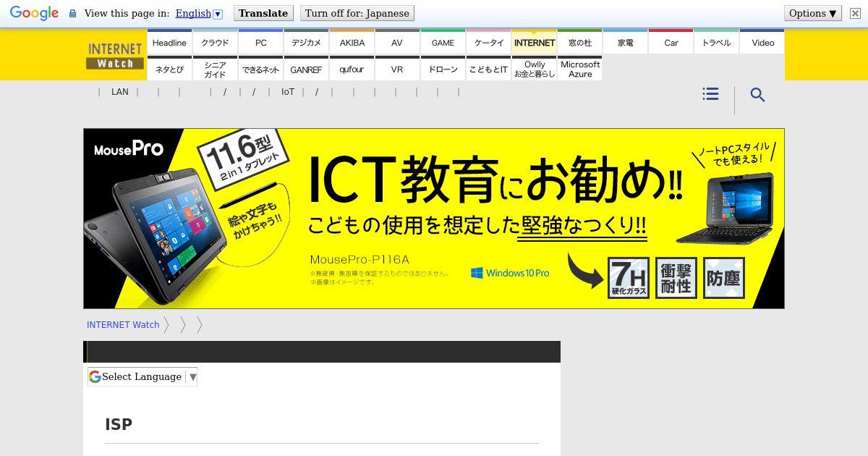Open the hamburger list menu icon
Viewport: 868px width, 456px height.
click(x=710, y=94)
